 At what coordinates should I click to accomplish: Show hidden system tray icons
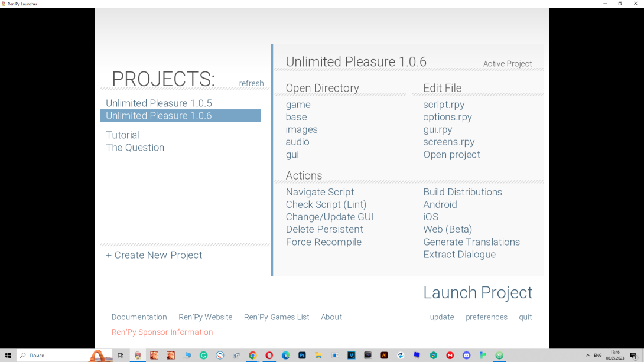click(588, 356)
